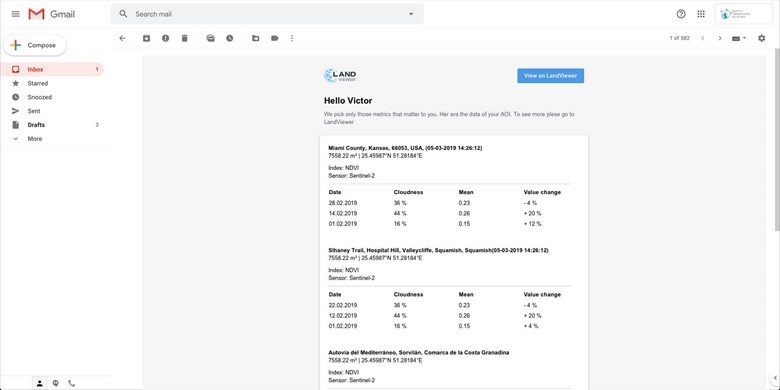The image size is (780, 390).
Task: Report spam using the exclamation icon
Action: [x=166, y=38]
